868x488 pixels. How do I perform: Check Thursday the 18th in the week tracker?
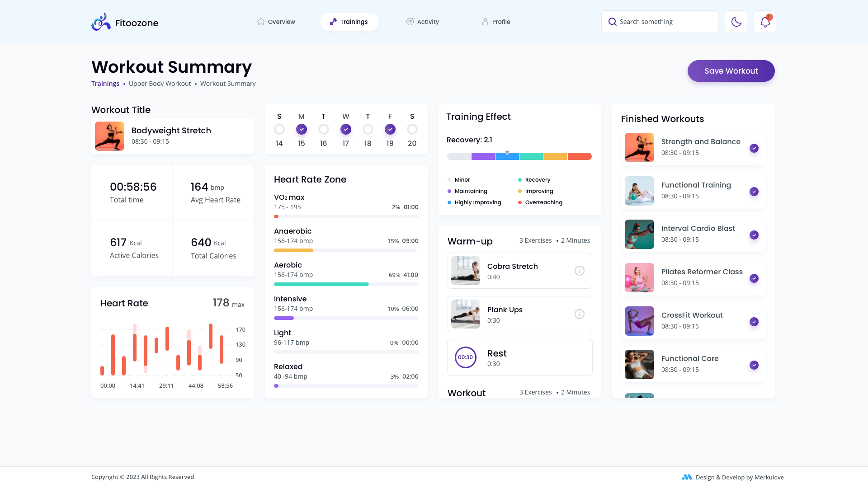click(368, 129)
